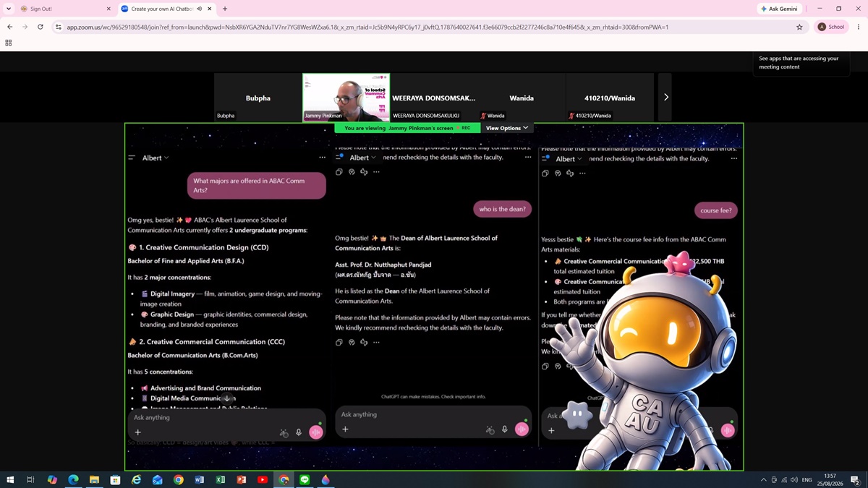The width and height of the screenshot is (868, 488).
Task: Open new browser tab
Action: pos(225,9)
